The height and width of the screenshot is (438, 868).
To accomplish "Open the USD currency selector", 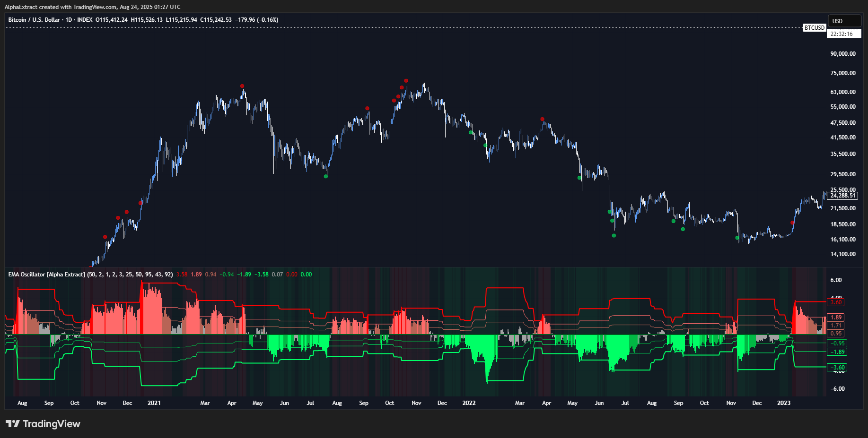I will click(844, 21).
